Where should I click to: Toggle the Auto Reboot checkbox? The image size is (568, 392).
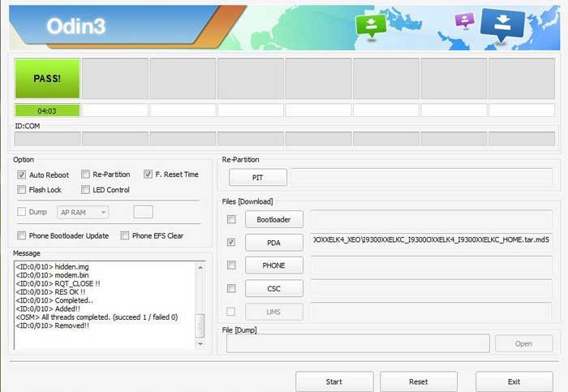21,175
